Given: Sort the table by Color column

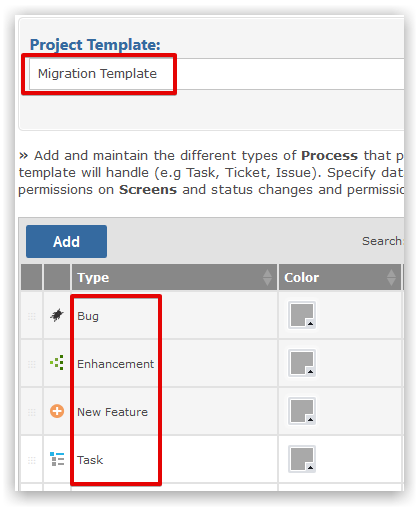Looking at the screenshot, I should tap(340, 277).
